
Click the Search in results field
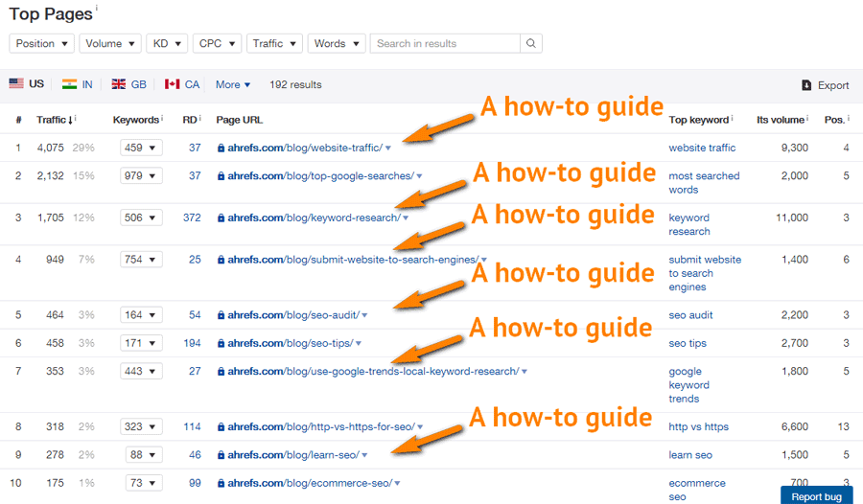pos(445,43)
